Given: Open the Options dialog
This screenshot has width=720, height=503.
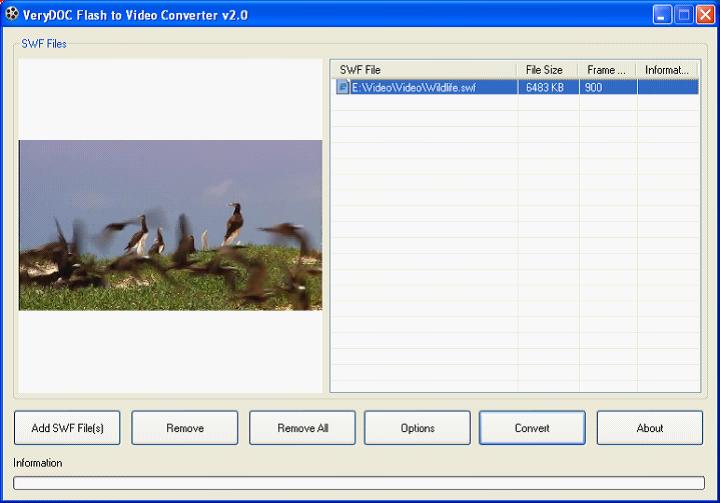Looking at the screenshot, I should [417, 428].
